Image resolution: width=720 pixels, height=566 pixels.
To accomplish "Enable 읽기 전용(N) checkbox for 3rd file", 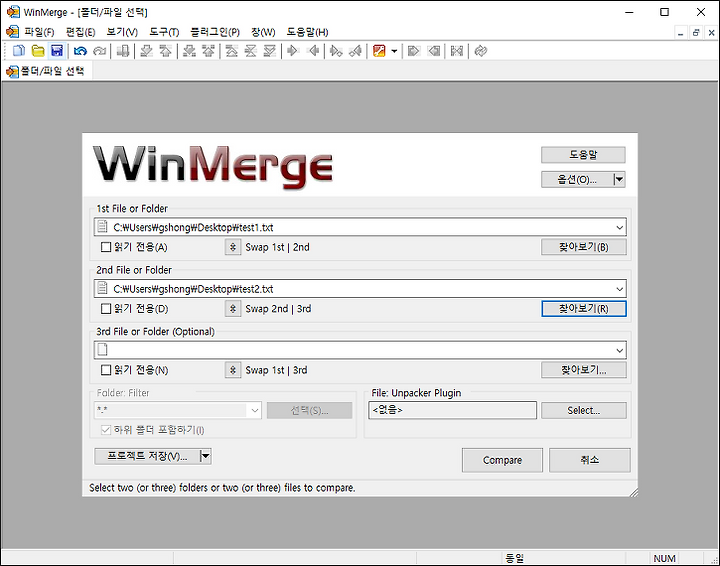I will point(106,370).
